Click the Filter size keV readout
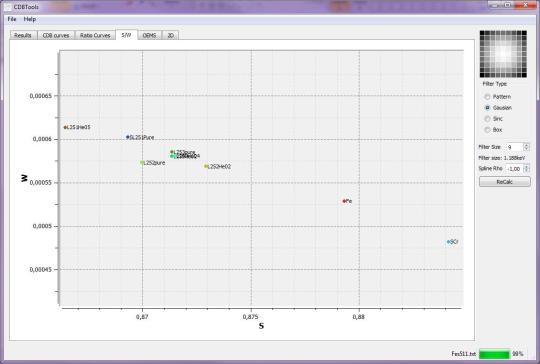Screen dimensions: 540x364 (502, 158)
